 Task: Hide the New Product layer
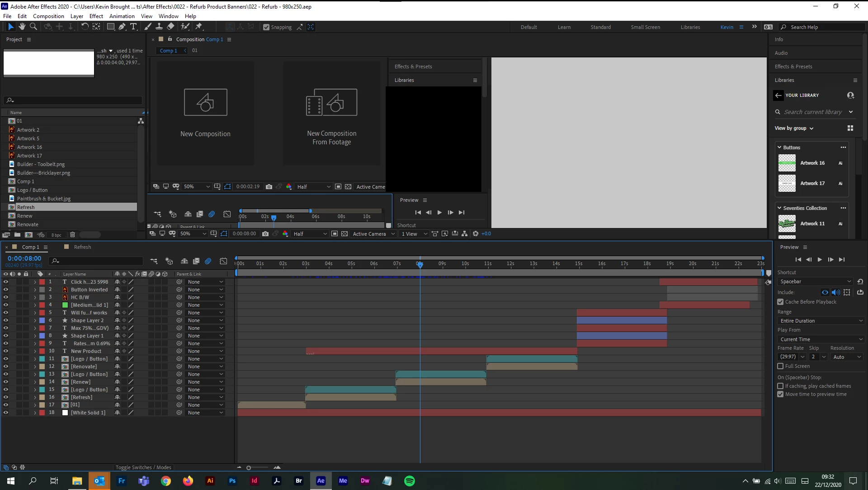pos(6,351)
